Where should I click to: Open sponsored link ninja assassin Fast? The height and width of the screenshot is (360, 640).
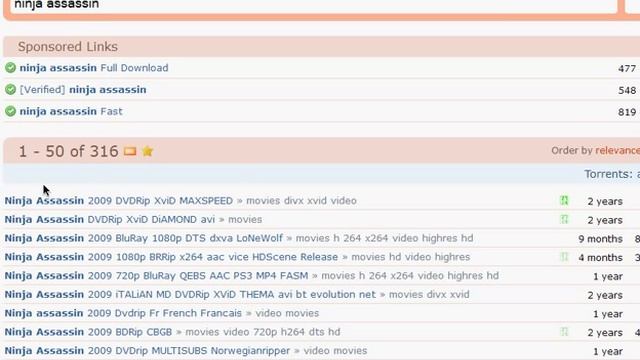pyautogui.click(x=71, y=111)
